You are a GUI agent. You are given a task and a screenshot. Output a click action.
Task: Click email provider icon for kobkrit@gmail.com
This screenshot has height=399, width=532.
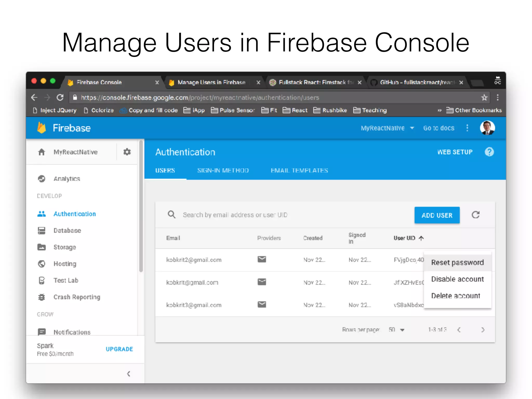[262, 282]
